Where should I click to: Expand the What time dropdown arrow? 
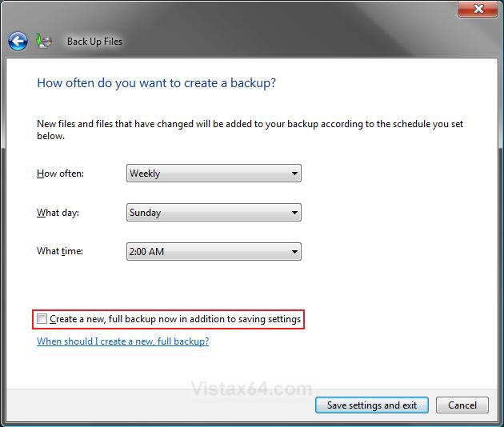[x=294, y=252]
